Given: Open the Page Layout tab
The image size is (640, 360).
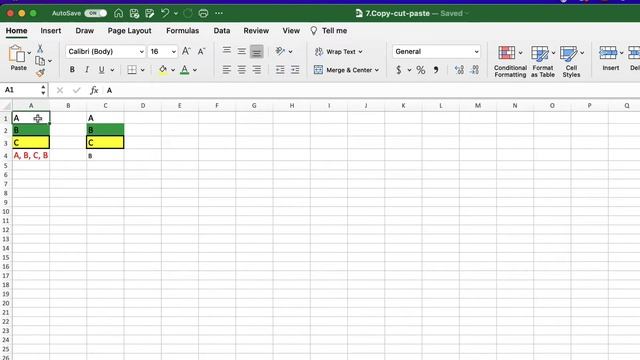Looking at the screenshot, I should [x=129, y=31].
